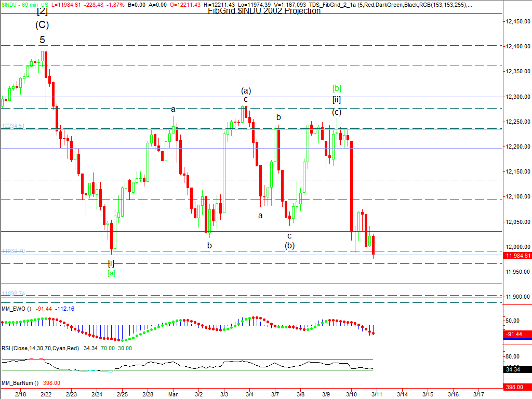The image size is (532, 399).
Task: Select the [ii] wave label
Action: (337, 100)
